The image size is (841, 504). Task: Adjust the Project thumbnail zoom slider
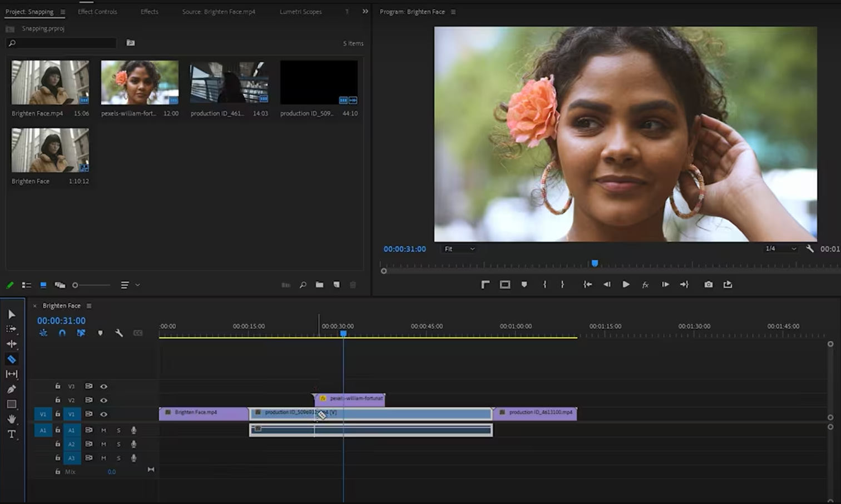click(x=92, y=285)
